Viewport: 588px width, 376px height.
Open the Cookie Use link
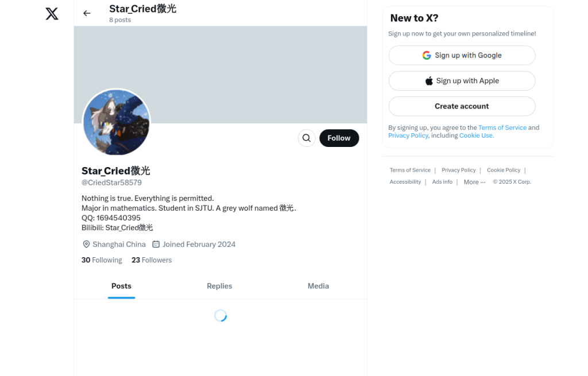tap(476, 135)
